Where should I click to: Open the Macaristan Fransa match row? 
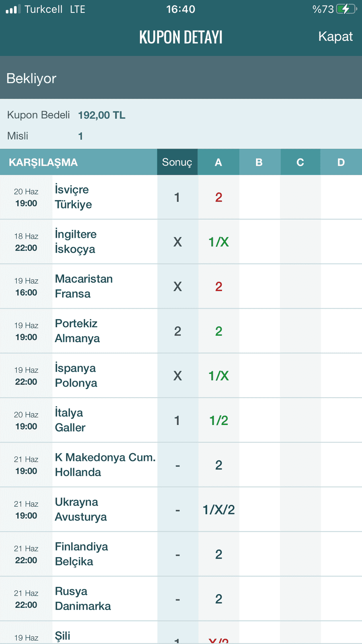coord(181,287)
